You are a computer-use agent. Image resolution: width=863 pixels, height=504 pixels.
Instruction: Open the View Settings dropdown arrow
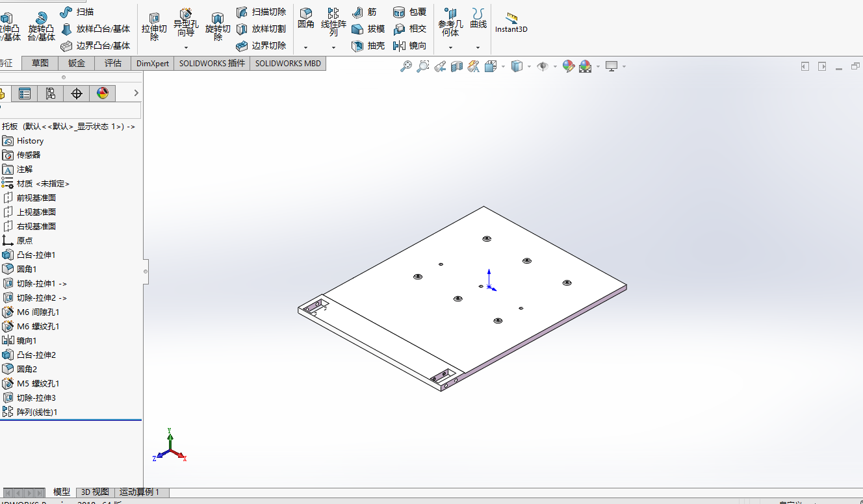(x=624, y=66)
